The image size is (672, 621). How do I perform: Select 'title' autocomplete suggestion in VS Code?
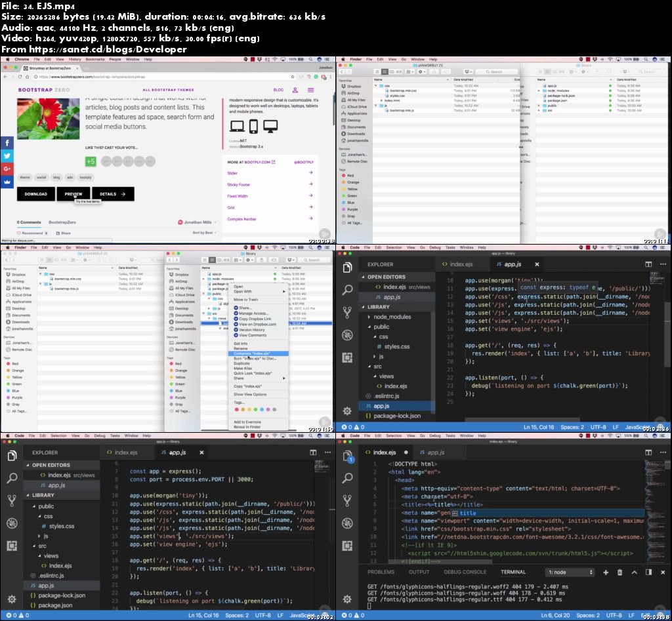548,513
